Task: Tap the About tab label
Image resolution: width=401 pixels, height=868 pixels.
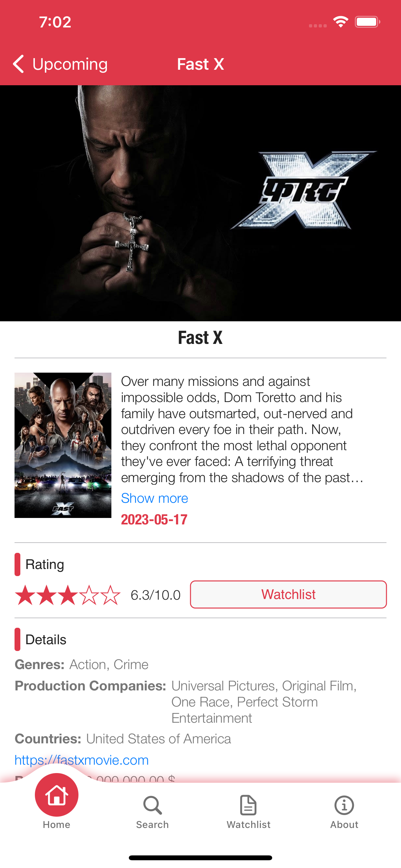Action: click(x=344, y=824)
